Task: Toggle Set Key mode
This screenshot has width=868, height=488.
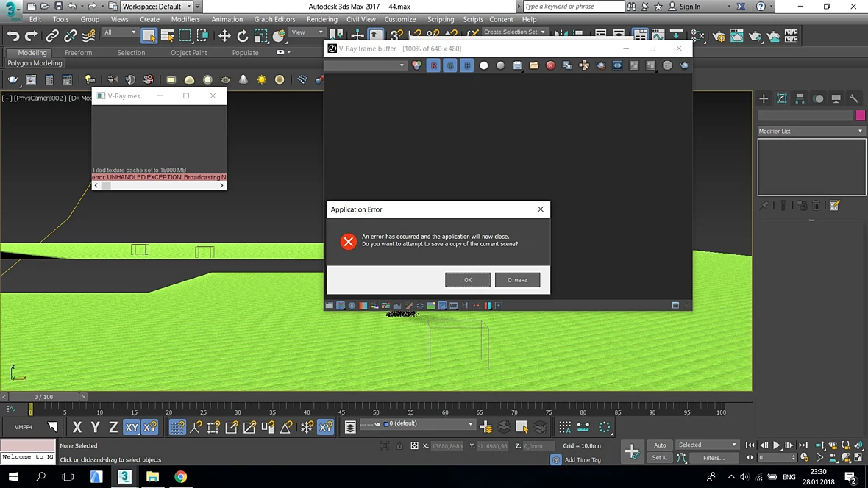Action: coord(660,458)
